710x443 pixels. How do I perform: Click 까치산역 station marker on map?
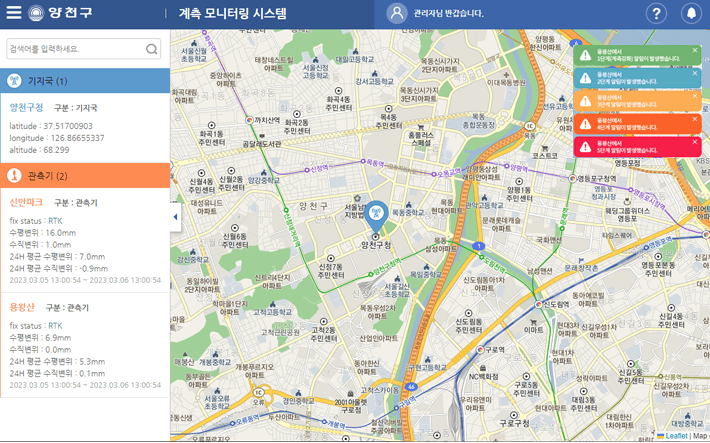249,120
